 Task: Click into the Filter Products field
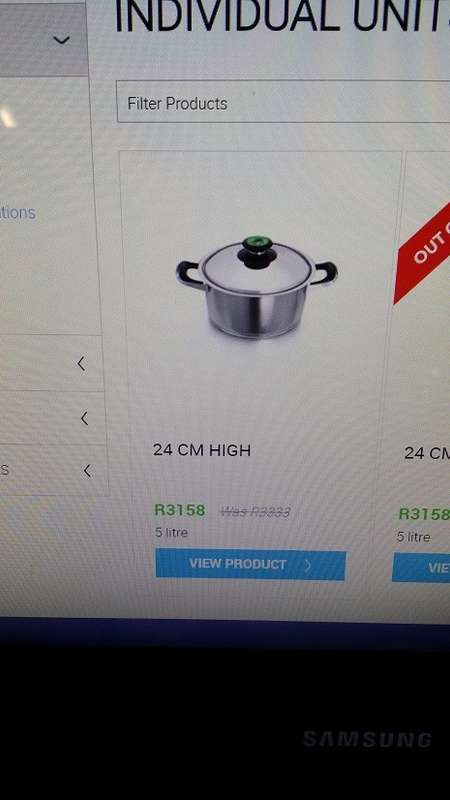[x=283, y=102]
